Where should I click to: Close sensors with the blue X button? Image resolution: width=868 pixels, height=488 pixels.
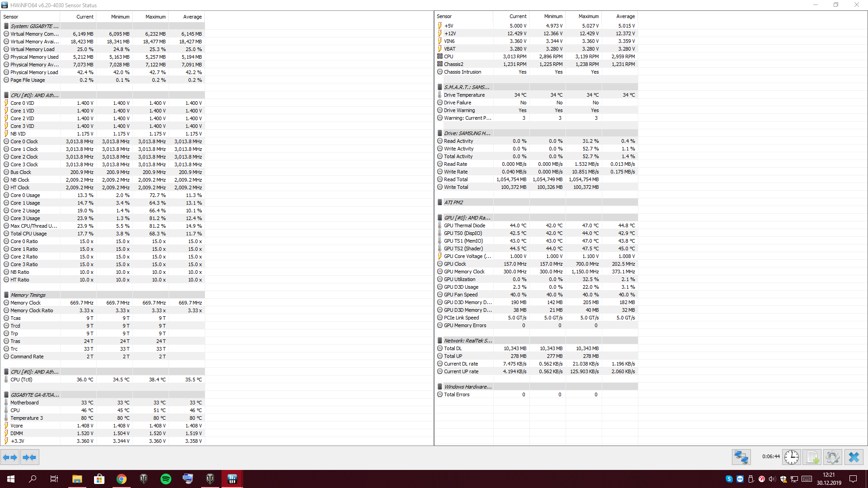click(x=854, y=457)
